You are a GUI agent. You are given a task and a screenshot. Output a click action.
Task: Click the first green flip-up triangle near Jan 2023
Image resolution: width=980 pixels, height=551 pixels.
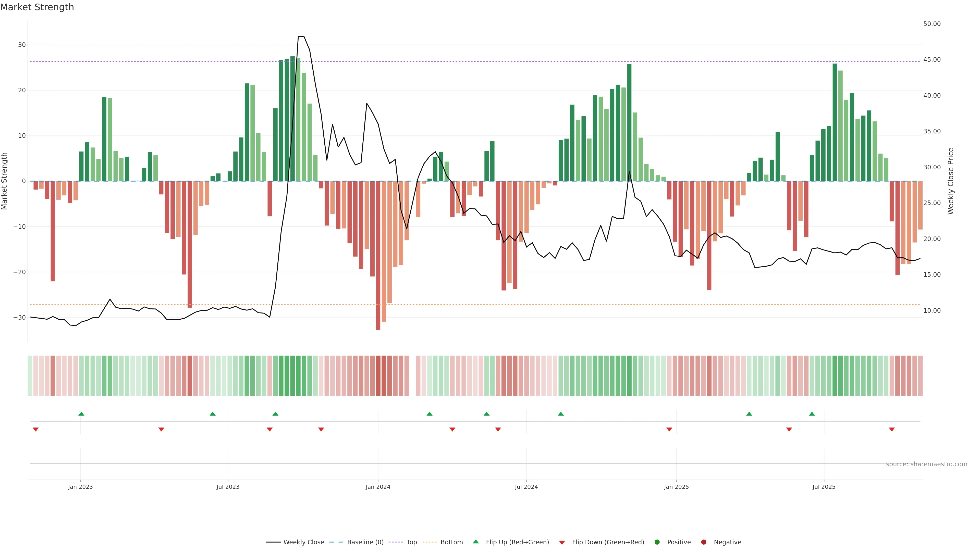81,414
